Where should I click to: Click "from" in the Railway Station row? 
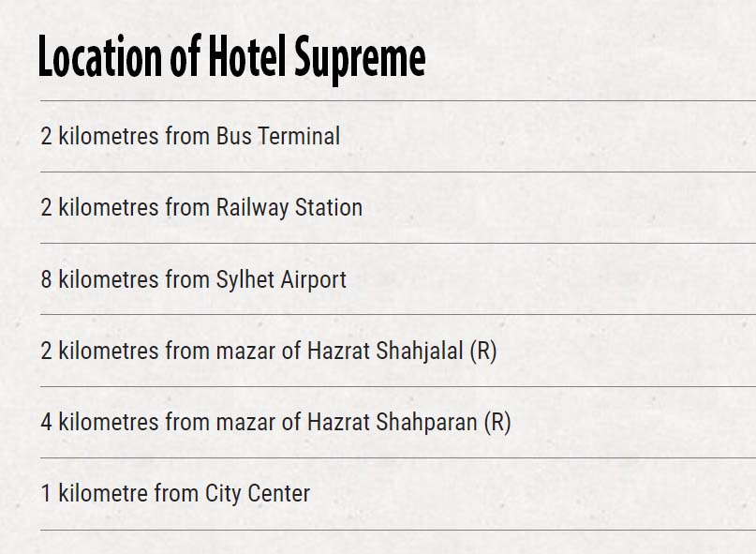pyautogui.click(x=187, y=207)
